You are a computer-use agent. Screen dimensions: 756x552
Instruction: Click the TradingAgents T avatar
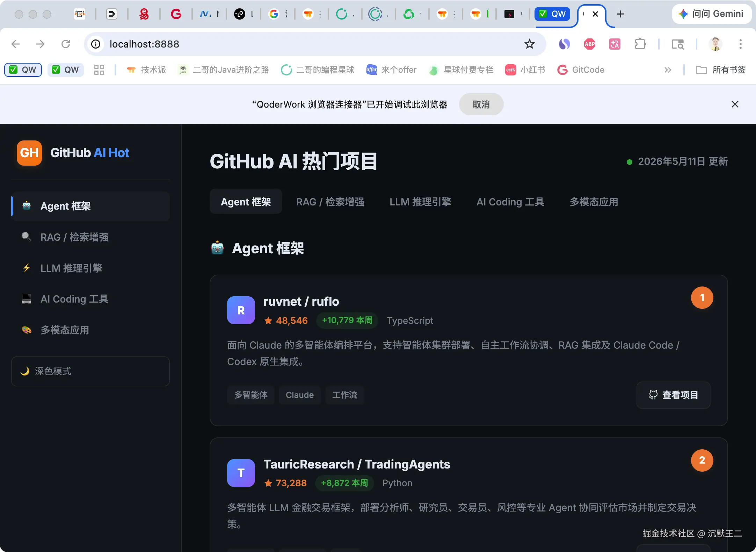[241, 473]
